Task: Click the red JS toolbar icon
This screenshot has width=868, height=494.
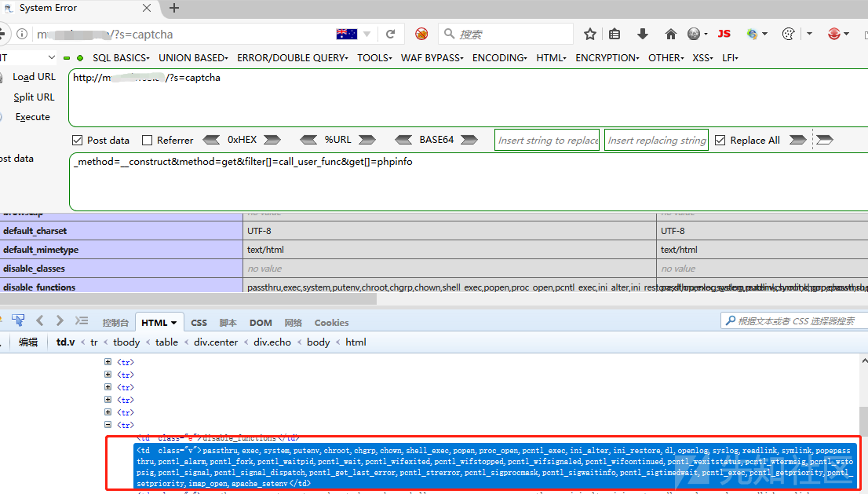Action: click(x=724, y=34)
